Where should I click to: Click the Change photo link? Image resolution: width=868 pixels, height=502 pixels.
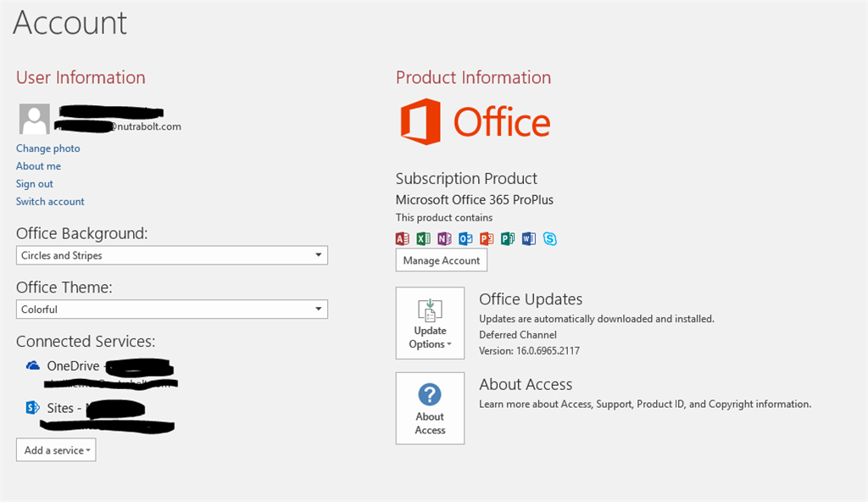point(48,148)
